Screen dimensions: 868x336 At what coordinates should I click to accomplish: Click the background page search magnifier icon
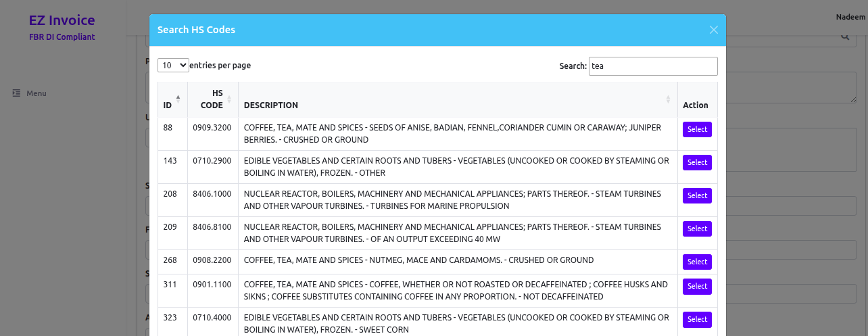point(845,37)
